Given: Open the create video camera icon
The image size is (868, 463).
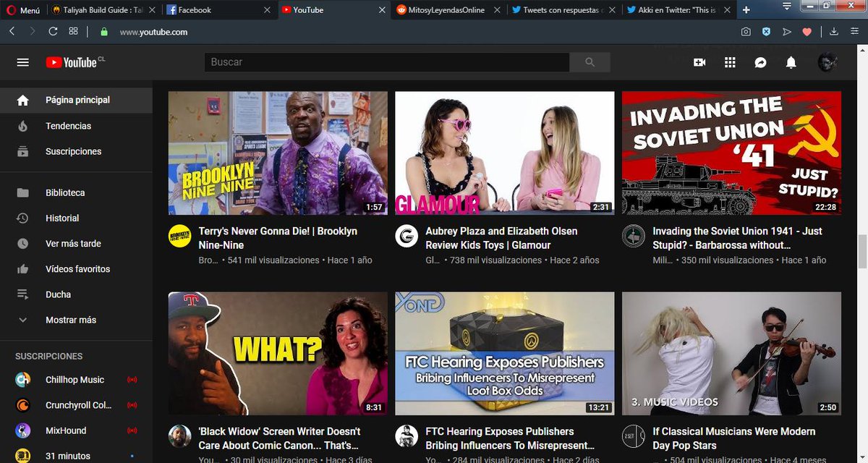Looking at the screenshot, I should 699,62.
